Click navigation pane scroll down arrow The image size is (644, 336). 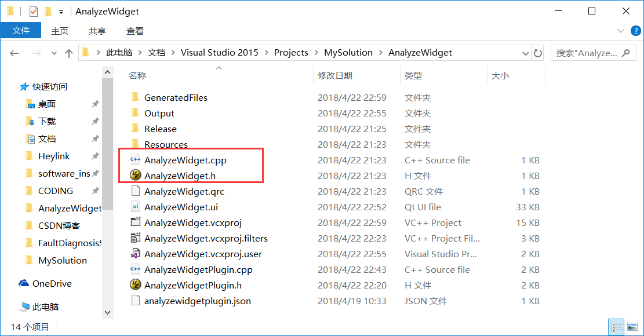[x=108, y=313]
